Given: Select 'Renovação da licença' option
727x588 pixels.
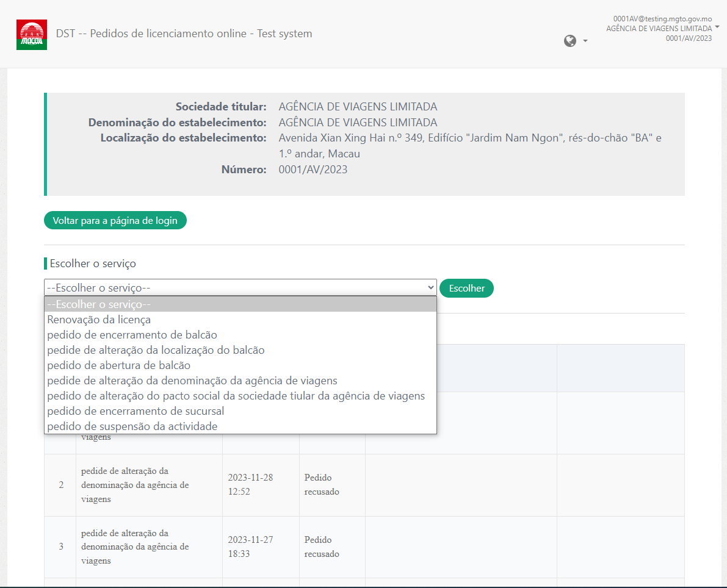Looking at the screenshot, I should tap(99, 320).
